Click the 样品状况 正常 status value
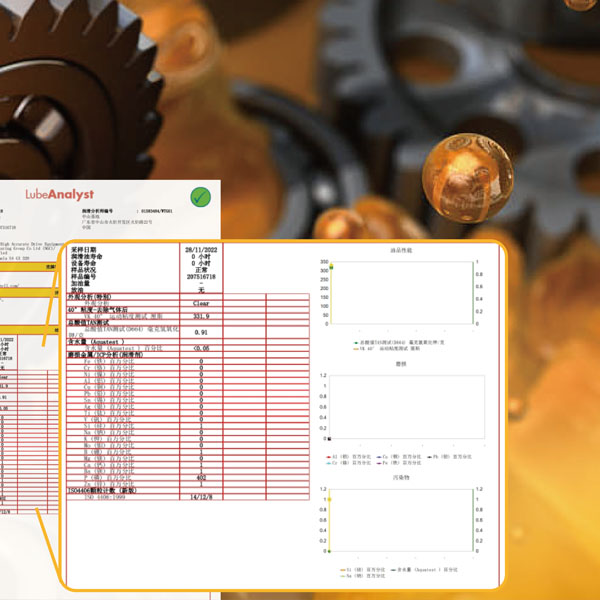 tap(200, 270)
